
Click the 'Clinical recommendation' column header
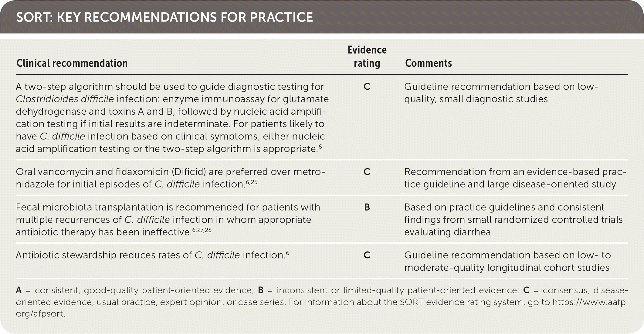pos(72,63)
